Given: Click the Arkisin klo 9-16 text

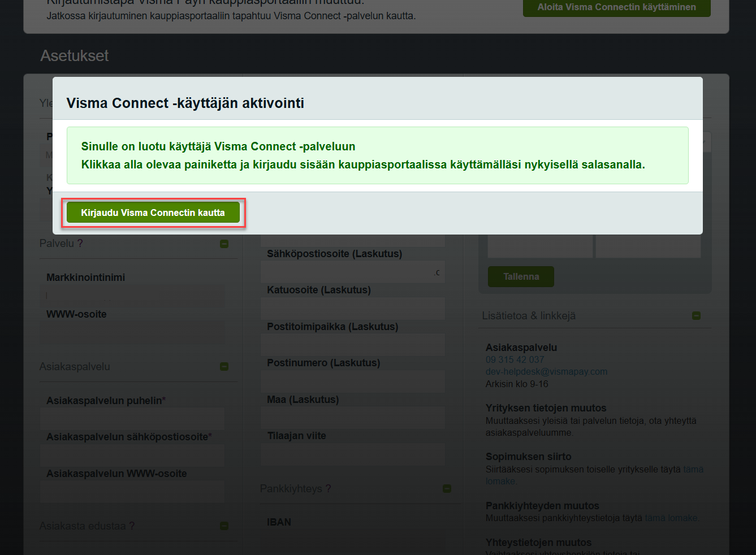Looking at the screenshot, I should pos(517,384).
